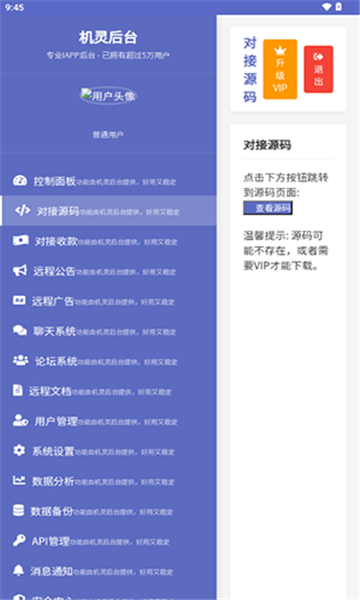Click the orange 升级VIP button
The width and height of the screenshot is (360, 600).
[280, 69]
